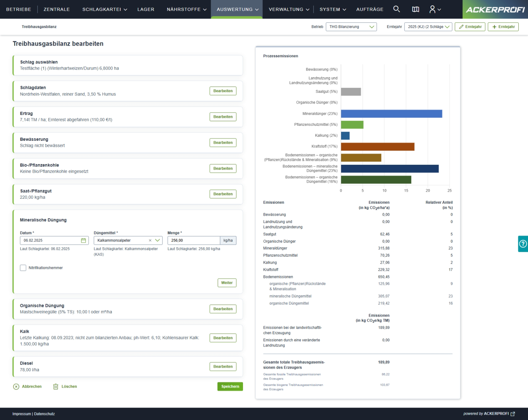The height and width of the screenshot is (420, 528).
Task: Click the ACKERPROFI logo
Action: tap(495, 9)
